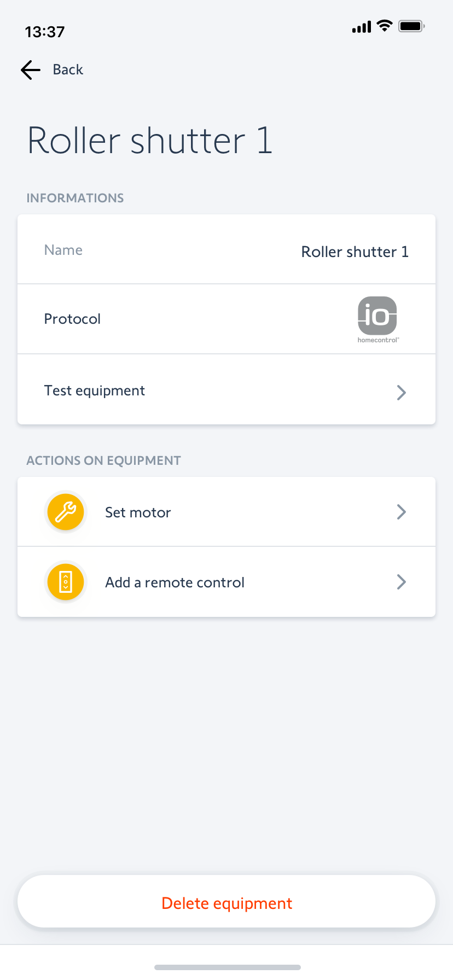The image size is (453, 980).
Task: Tap the cellular signal bars icon
Action: pyautogui.click(x=362, y=26)
